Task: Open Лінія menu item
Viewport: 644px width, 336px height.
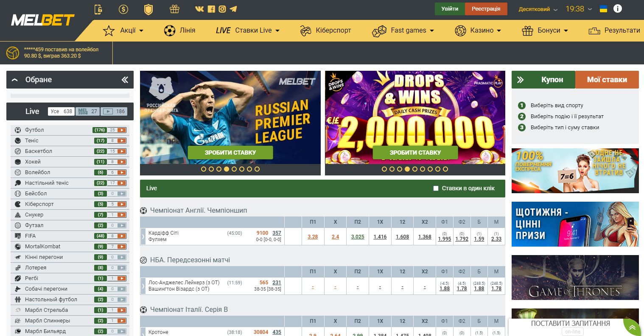Action: (179, 31)
